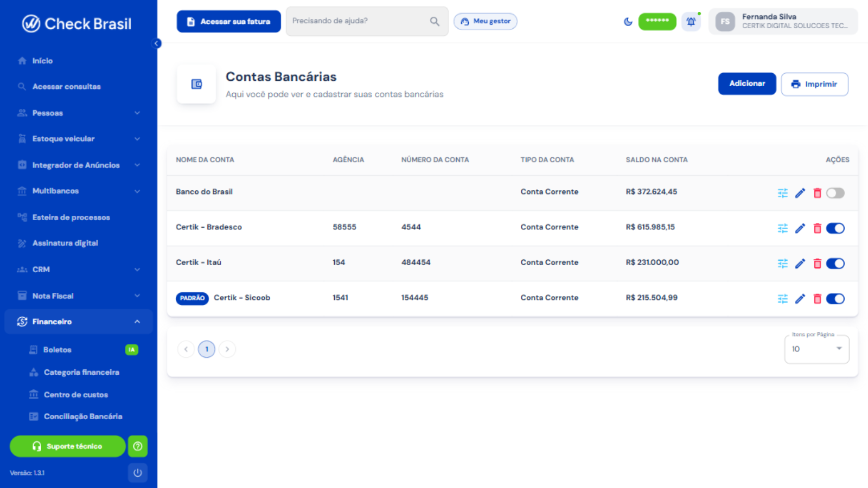Click balance R$ 372.624,45

(651, 192)
